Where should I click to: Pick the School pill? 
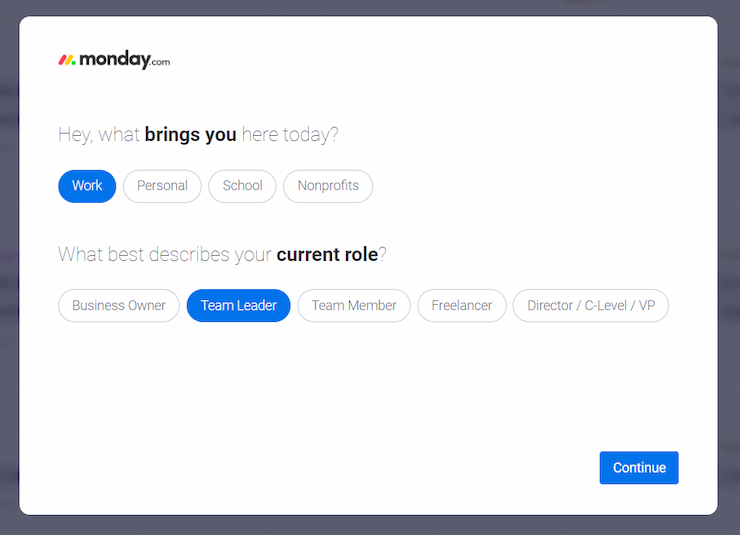click(x=243, y=186)
